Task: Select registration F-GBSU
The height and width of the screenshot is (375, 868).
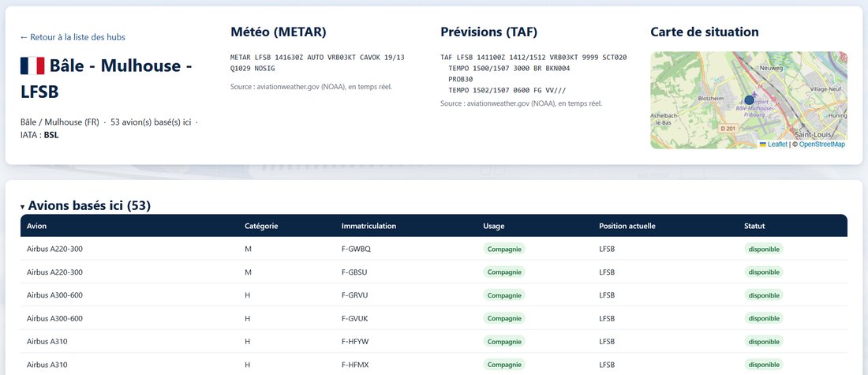Action: [x=355, y=272]
